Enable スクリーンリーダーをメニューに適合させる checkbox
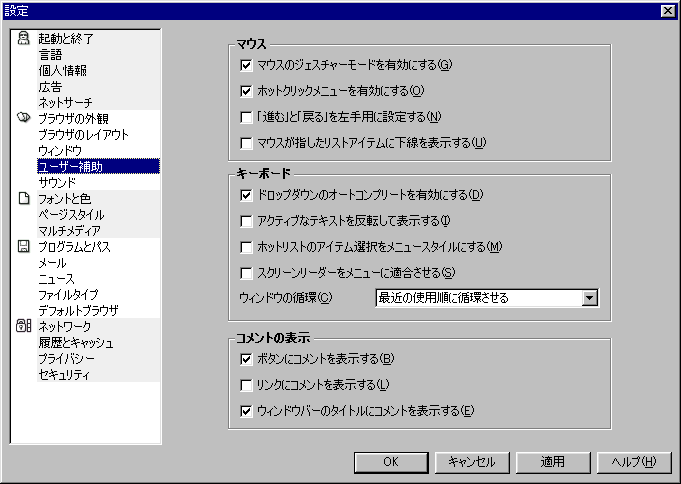 pyautogui.click(x=246, y=273)
